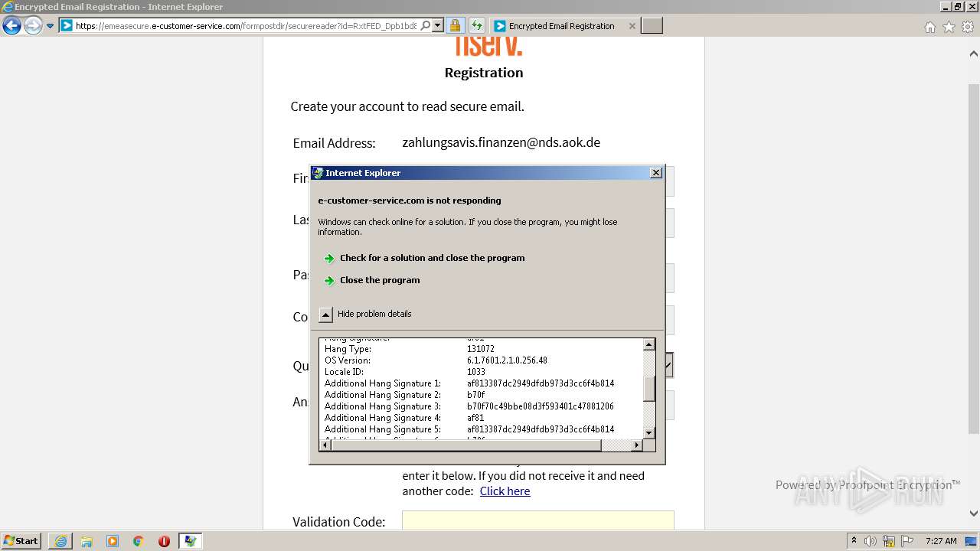Viewport: 980px width, 551px height.
Task: Click the address bar URL field
Action: pos(245,26)
